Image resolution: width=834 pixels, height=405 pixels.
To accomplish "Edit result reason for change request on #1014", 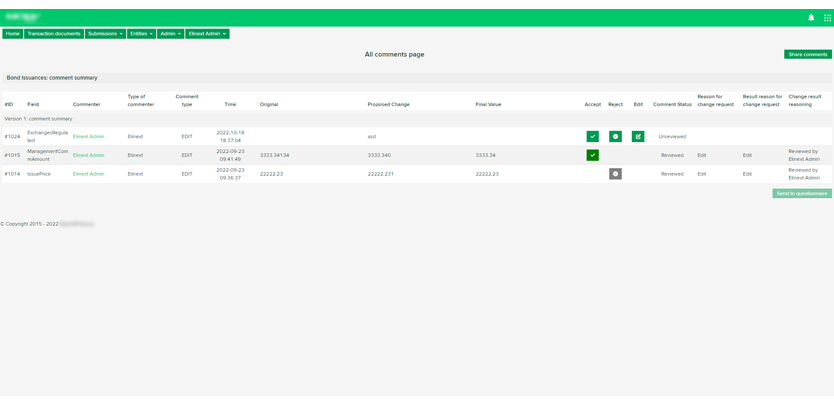I will point(747,174).
